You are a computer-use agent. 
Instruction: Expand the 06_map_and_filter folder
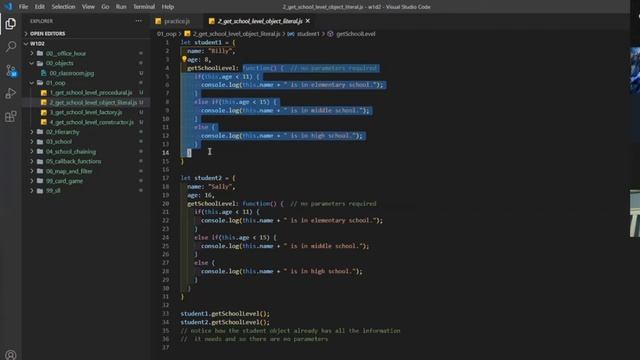pos(86,171)
